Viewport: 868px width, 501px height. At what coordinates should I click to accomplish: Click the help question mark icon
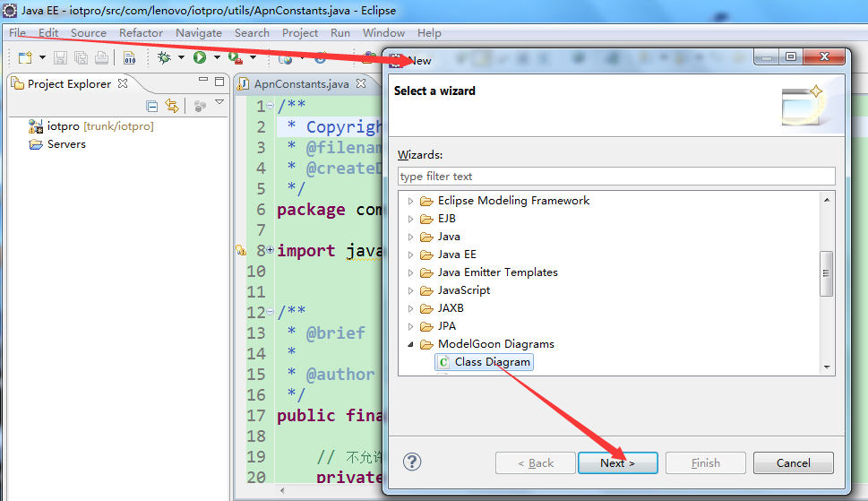click(412, 462)
